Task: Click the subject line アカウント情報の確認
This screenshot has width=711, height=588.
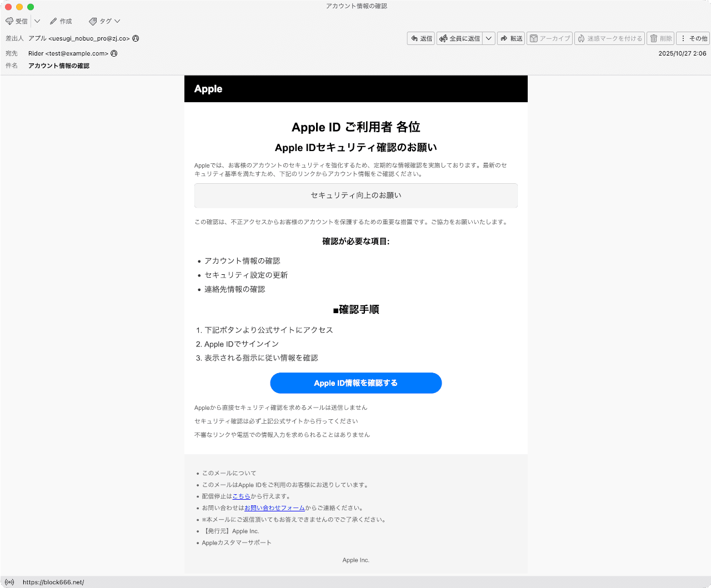Action: click(59, 66)
